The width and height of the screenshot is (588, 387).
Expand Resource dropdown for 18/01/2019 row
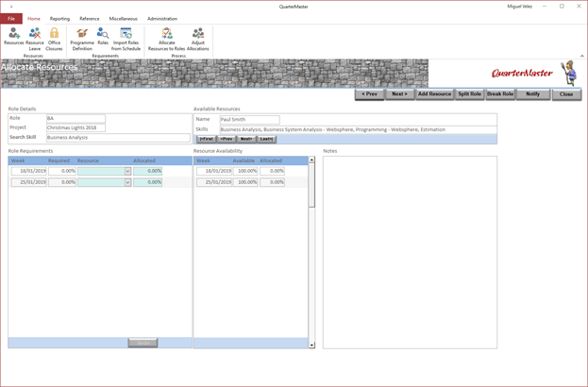pos(127,171)
